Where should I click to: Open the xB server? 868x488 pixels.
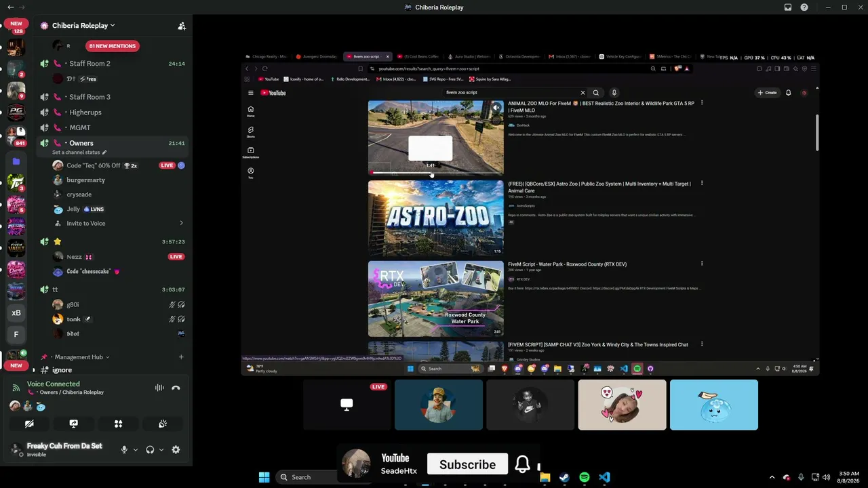[16, 313]
